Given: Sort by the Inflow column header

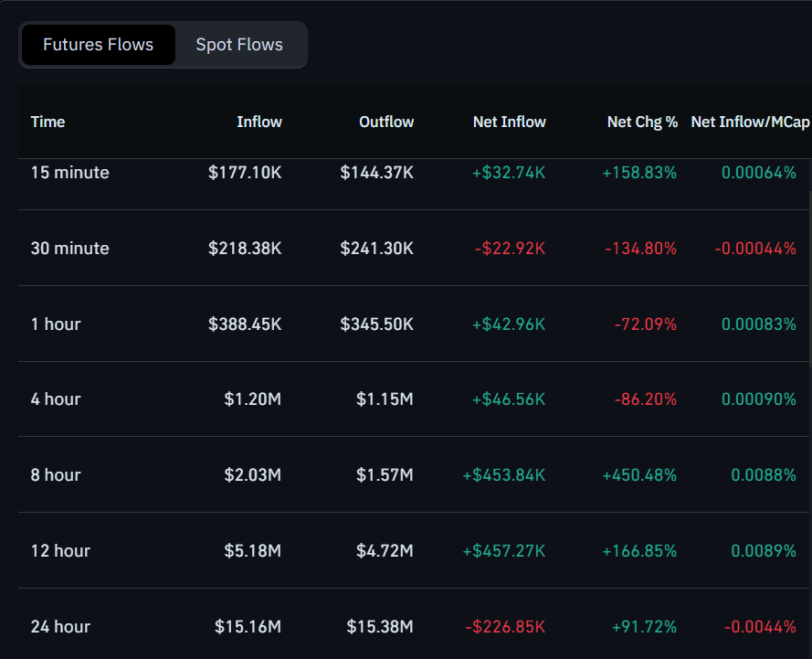Looking at the screenshot, I should (259, 122).
